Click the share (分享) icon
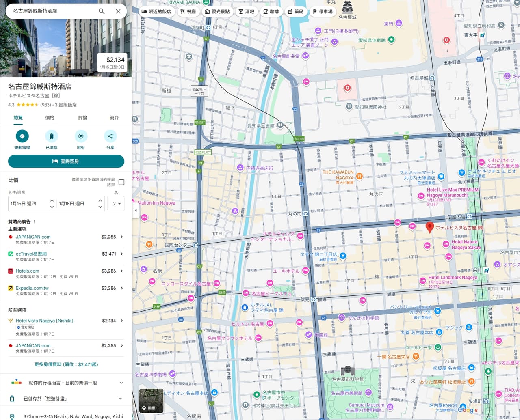This screenshot has height=420, width=520. click(x=110, y=136)
